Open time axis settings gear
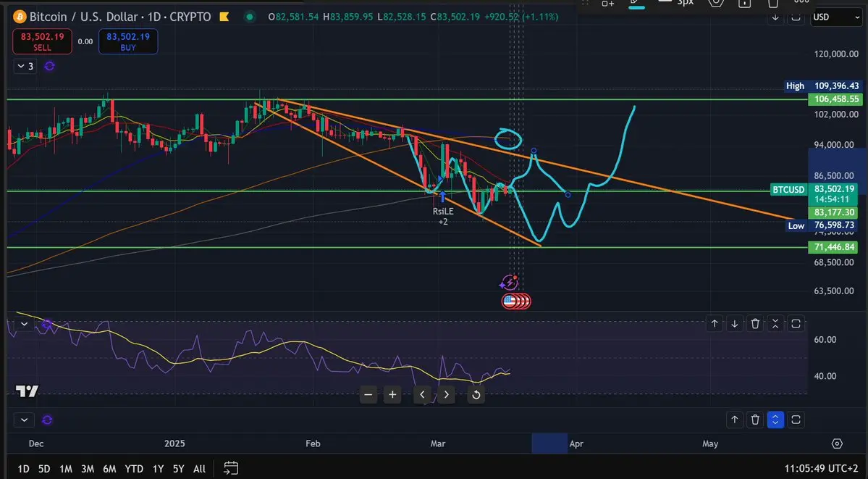The image size is (868, 479). [x=837, y=443]
